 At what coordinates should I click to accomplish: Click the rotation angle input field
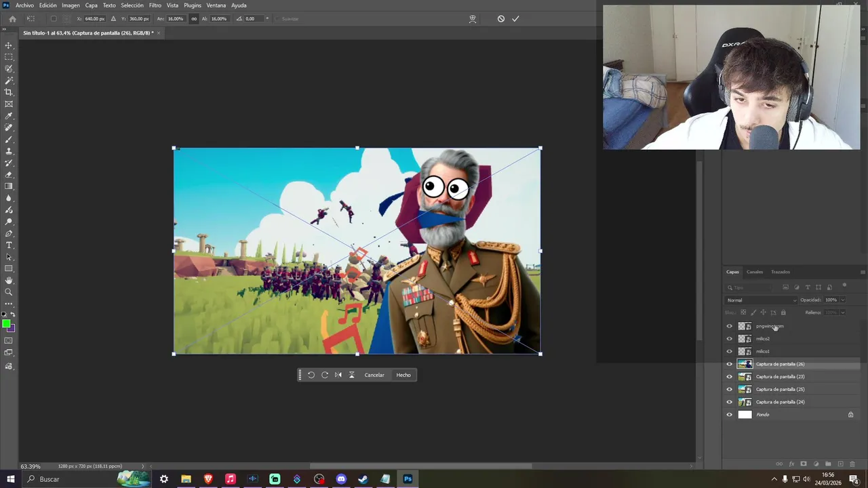click(x=254, y=19)
